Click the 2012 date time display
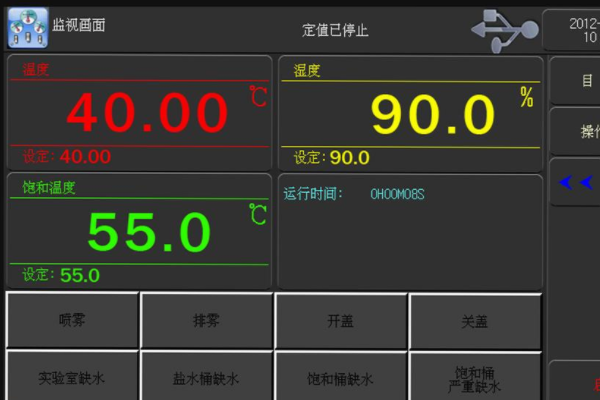Image resolution: width=600 pixels, height=400 pixels. (580, 30)
